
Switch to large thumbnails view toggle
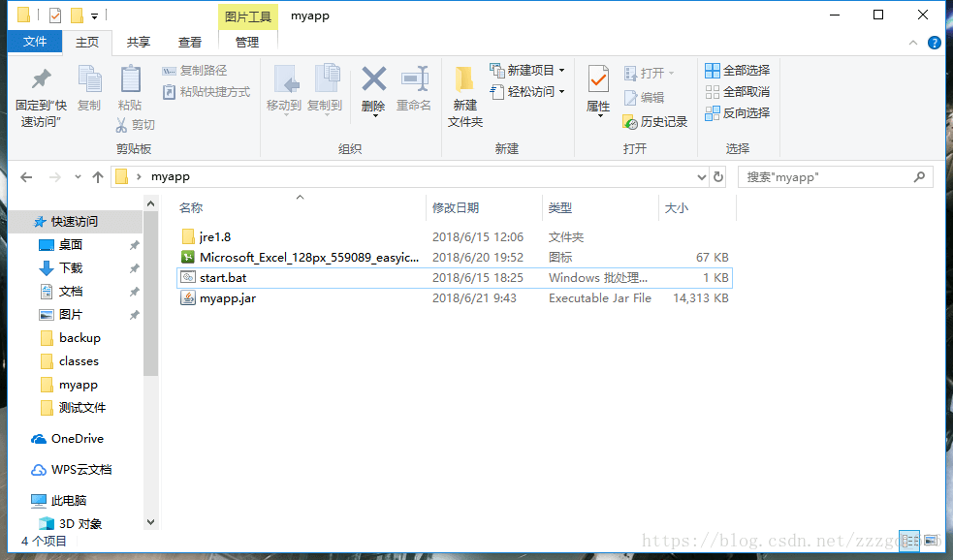pos(931,540)
